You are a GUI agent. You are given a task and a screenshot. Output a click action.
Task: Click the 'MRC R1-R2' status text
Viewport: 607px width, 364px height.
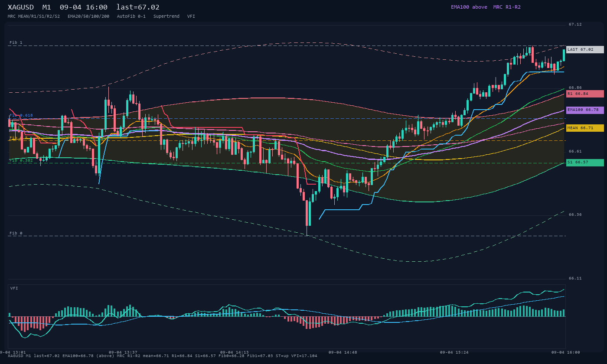pos(507,7)
